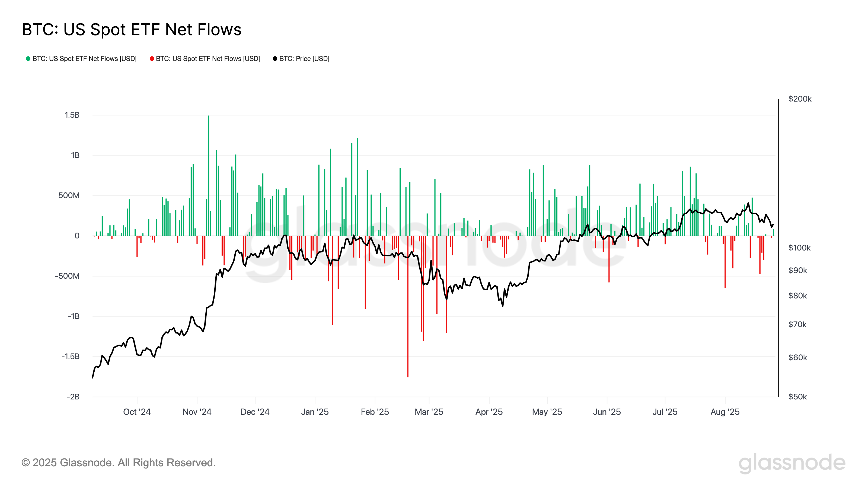868x488 pixels.
Task: Click the glassnode logo at bottom right
Action: pyautogui.click(x=792, y=463)
